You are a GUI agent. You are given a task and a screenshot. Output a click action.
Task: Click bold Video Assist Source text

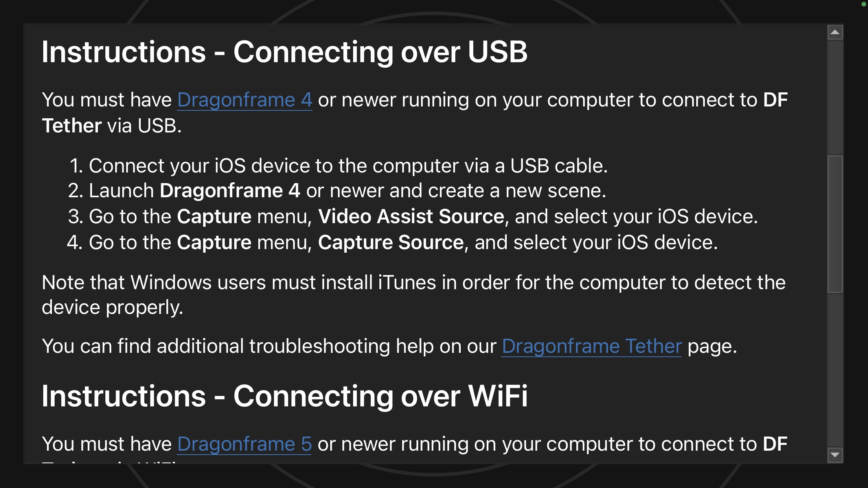pos(411,216)
